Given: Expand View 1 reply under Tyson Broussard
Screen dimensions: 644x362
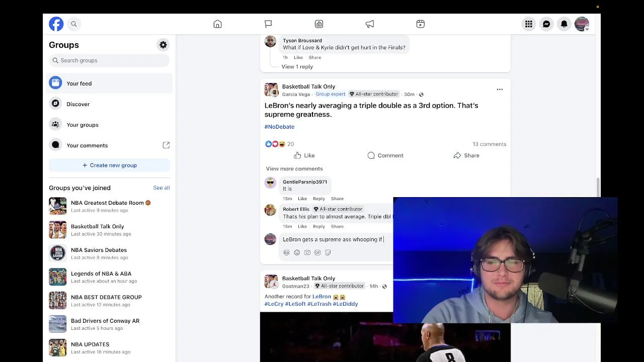Looking at the screenshot, I should point(297,66).
